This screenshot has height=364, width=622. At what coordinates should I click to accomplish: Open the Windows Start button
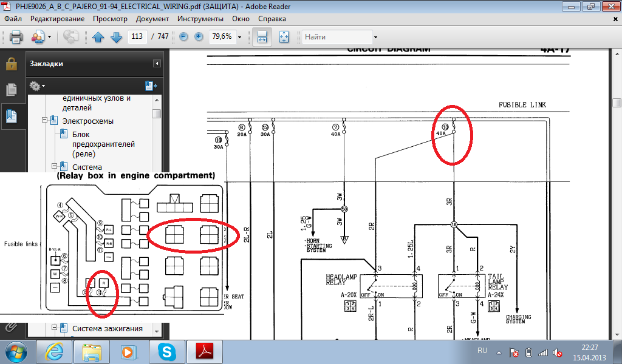16,352
